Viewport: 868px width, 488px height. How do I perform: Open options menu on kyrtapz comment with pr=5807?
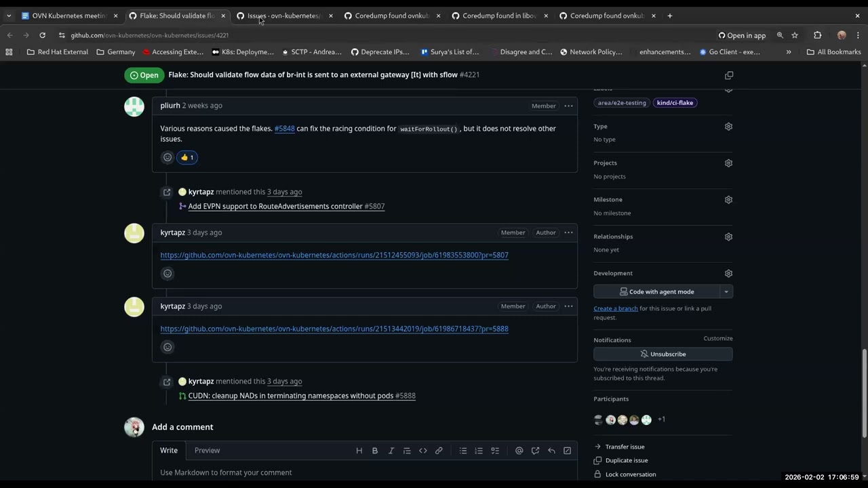[568, 232]
